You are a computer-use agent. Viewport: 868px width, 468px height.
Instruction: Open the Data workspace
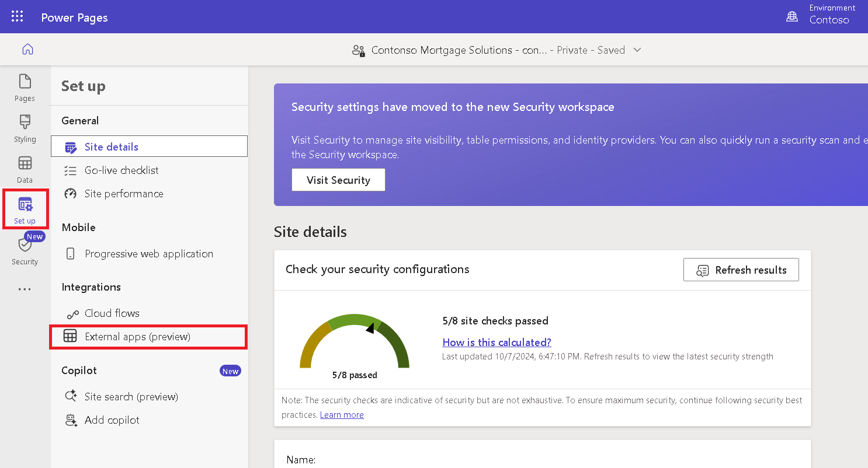(x=25, y=169)
